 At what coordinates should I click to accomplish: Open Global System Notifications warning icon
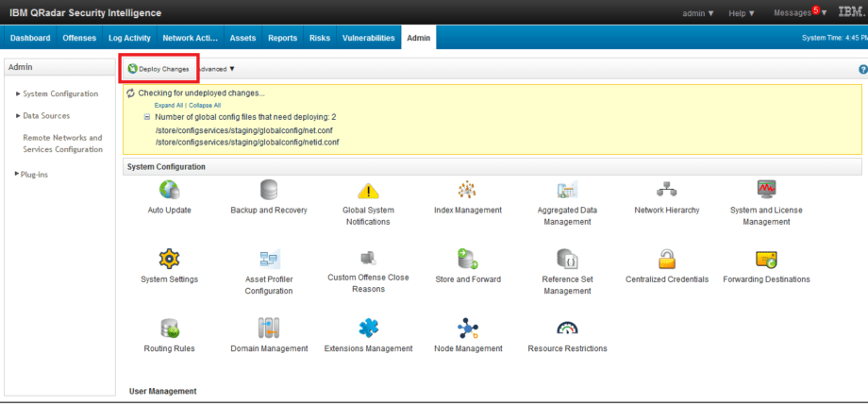368,190
